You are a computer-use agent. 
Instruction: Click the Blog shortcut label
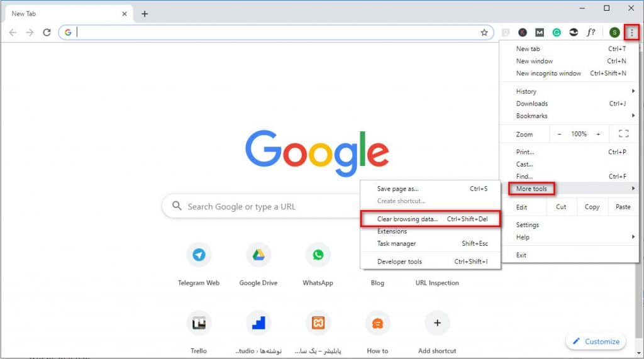coord(377,282)
